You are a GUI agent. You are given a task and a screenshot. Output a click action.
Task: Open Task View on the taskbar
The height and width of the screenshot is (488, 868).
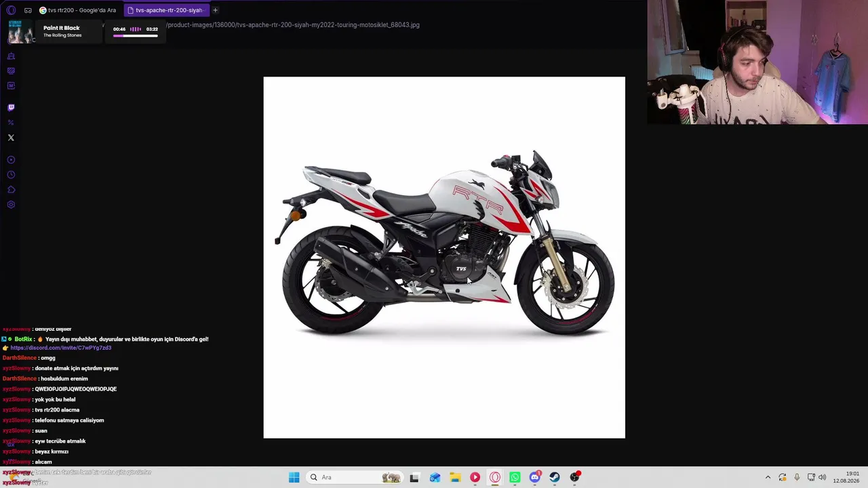(414, 477)
